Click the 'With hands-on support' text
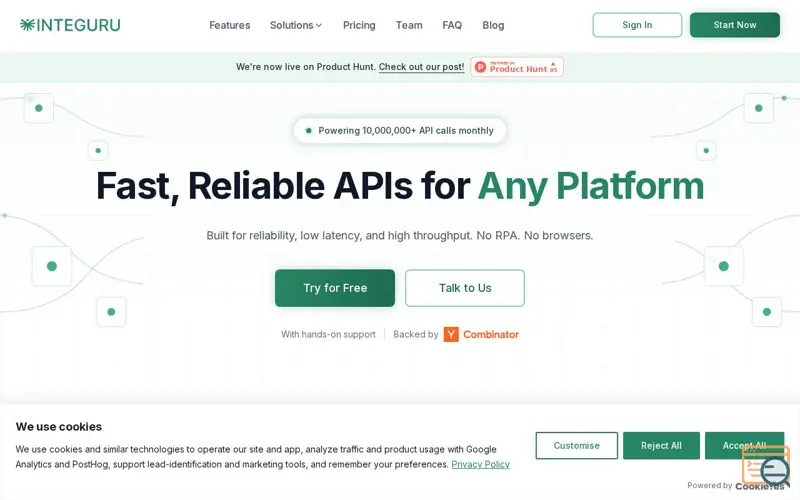The image size is (800, 500). [x=328, y=334]
